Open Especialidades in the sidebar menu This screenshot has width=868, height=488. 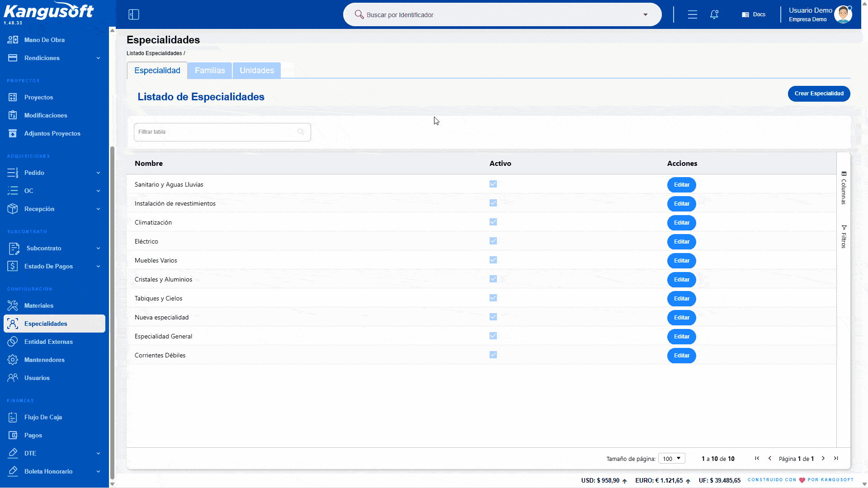pos(54,324)
